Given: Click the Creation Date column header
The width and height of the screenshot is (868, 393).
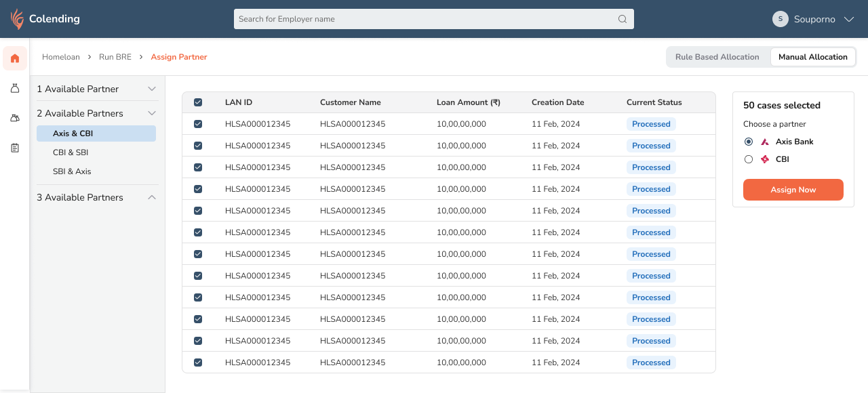Looking at the screenshot, I should point(558,102).
